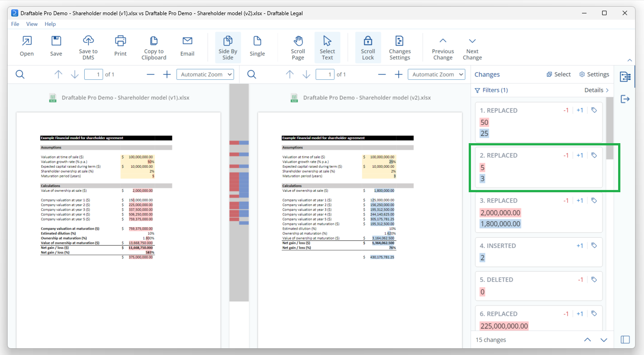This screenshot has height=355, width=644.
Task: Open the View menu
Action: [32, 24]
